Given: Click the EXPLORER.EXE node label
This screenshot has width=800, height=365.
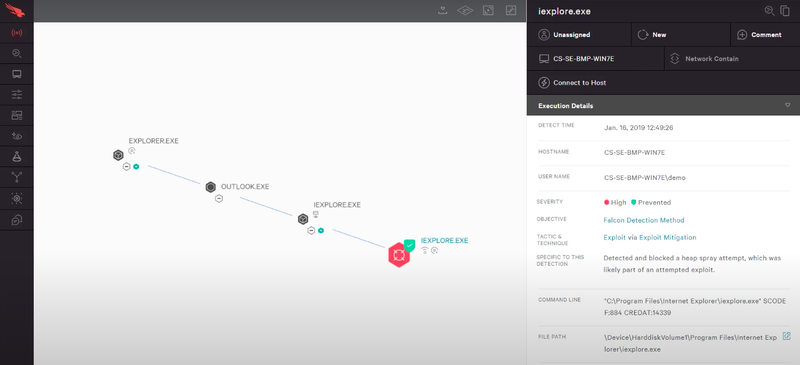Looking at the screenshot, I should click(154, 141).
